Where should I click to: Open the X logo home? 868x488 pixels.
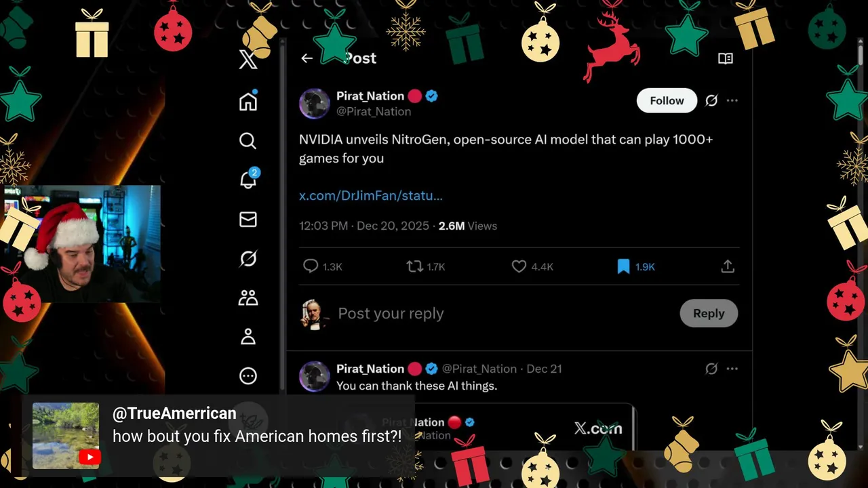pyautogui.click(x=248, y=60)
